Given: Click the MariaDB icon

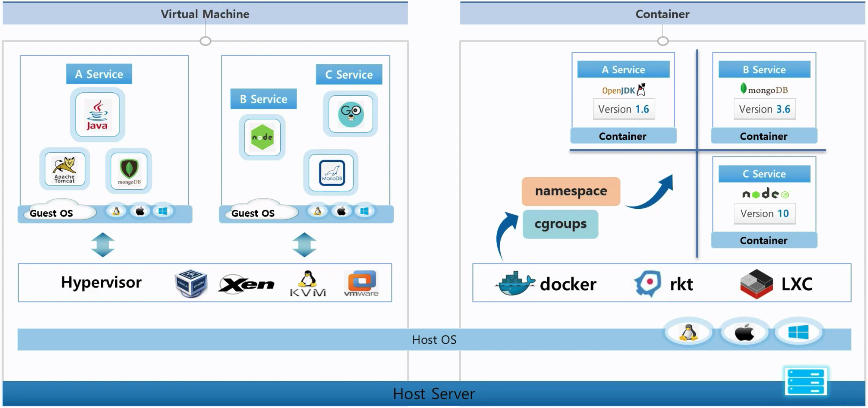Looking at the screenshot, I should pyautogui.click(x=331, y=172).
